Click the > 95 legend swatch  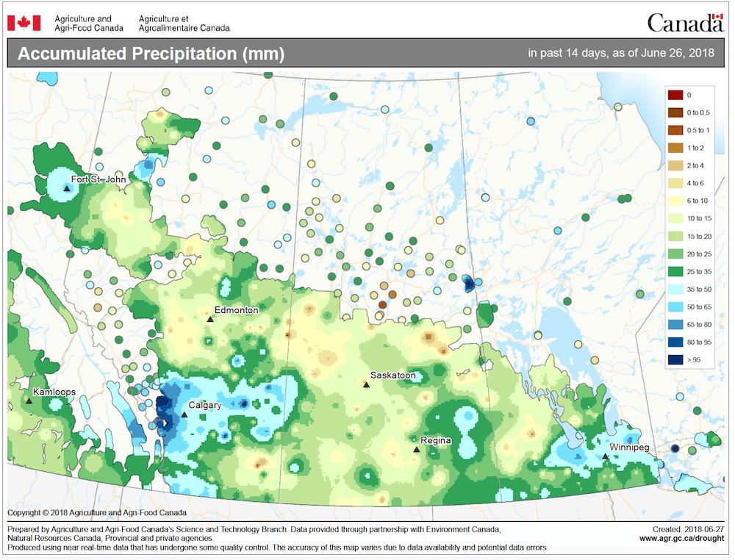[675, 360]
